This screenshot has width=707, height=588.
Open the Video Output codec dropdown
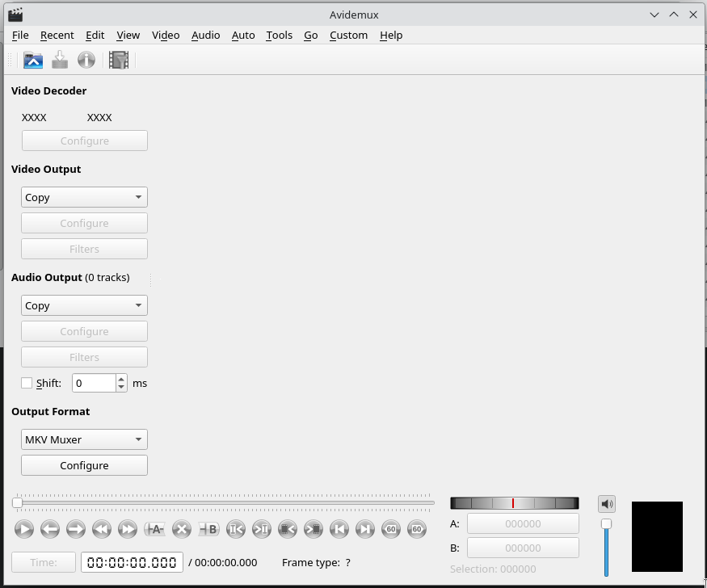(84, 197)
